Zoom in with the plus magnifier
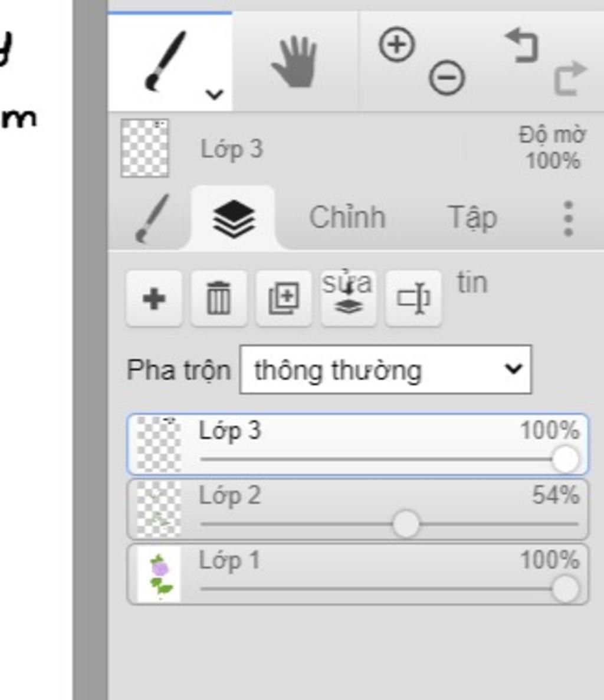 396,45
